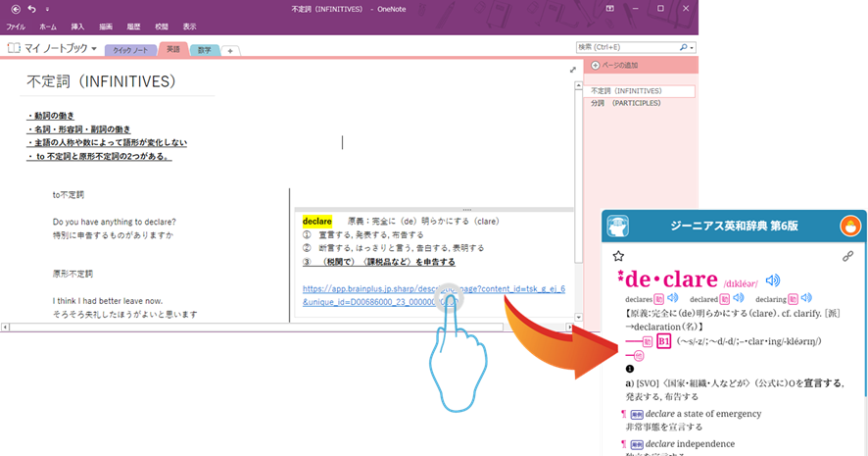Viewport: 868px width, 456px height.
Task: Click the ribbon display options icon
Action: pos(609,8)
